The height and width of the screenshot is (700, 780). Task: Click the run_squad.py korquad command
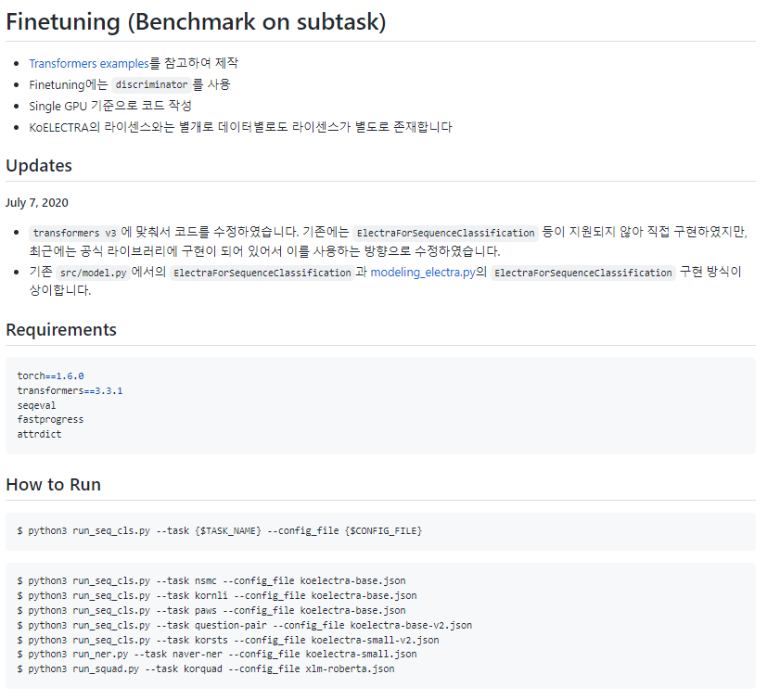(206, 668)
